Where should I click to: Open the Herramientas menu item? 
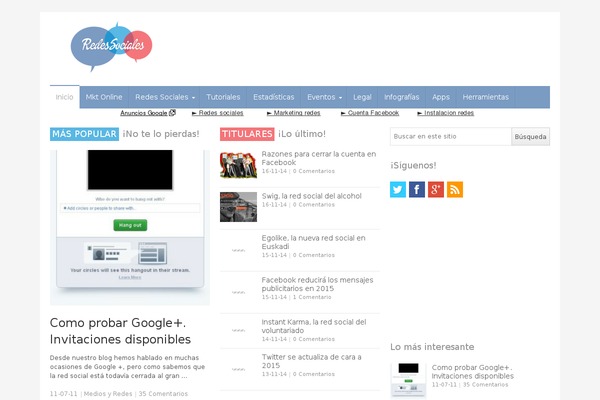point(486,97)
